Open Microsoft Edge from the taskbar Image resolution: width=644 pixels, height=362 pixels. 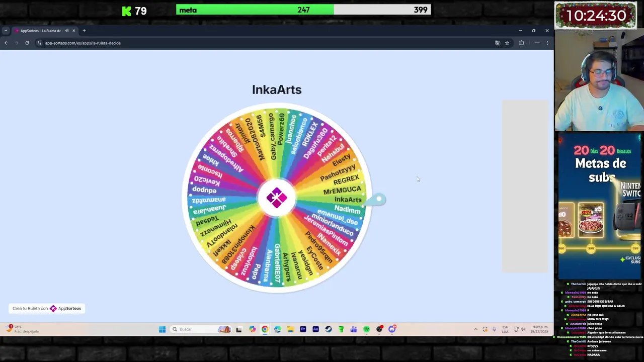277,329
